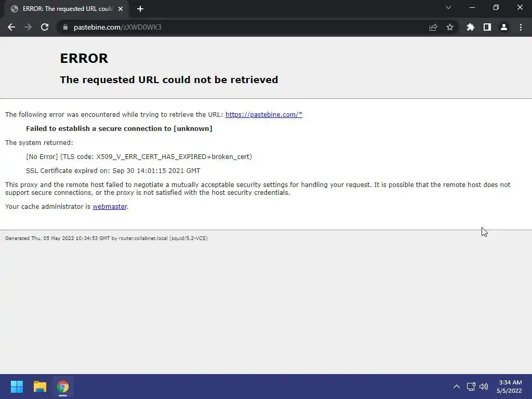Viewport: 532px width, 399px height.
Task: Expand the tab search dropdown arrow
Action: [x=448, y=7]
